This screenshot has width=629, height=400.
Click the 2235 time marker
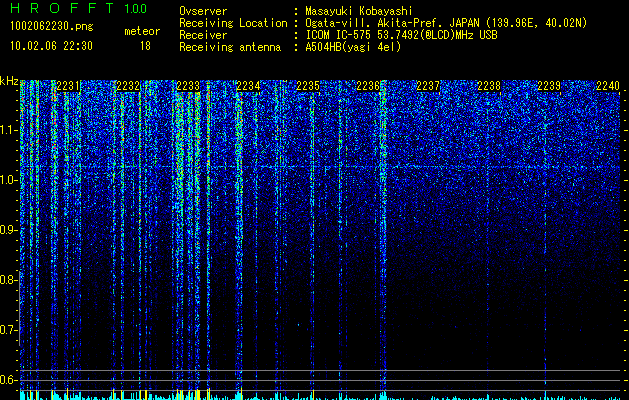click(308, 86)
